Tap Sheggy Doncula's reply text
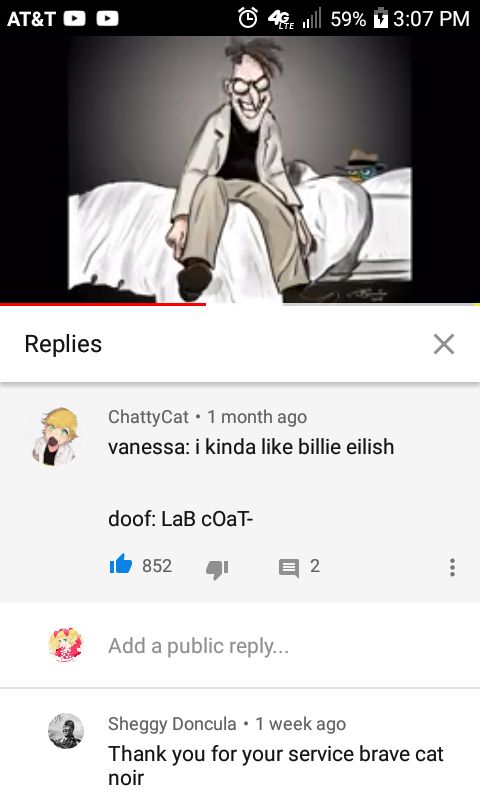The height and width of the screenshot is (792, 480). pos(275,766)
